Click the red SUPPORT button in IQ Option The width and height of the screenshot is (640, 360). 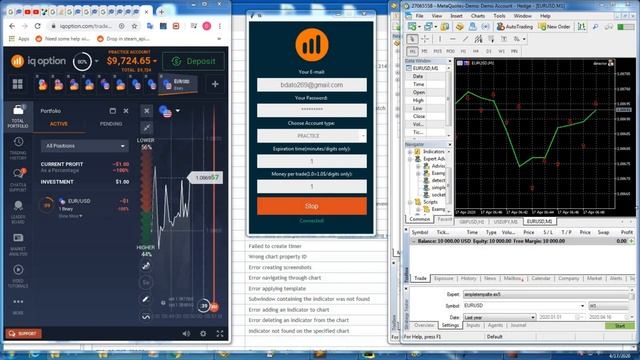24,333
